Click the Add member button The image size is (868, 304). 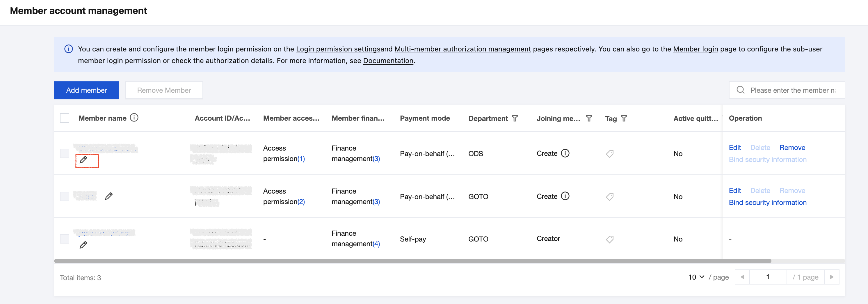pyautogui.click(x=87, y=90)
